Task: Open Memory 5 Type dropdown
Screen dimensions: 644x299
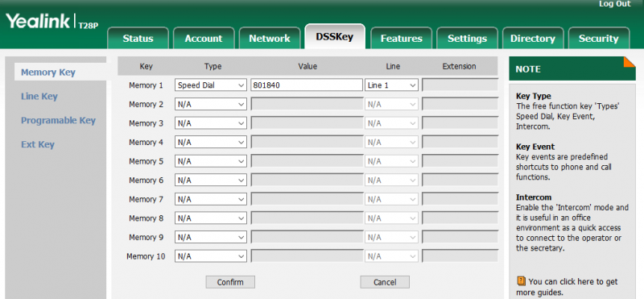Action: 211,161
